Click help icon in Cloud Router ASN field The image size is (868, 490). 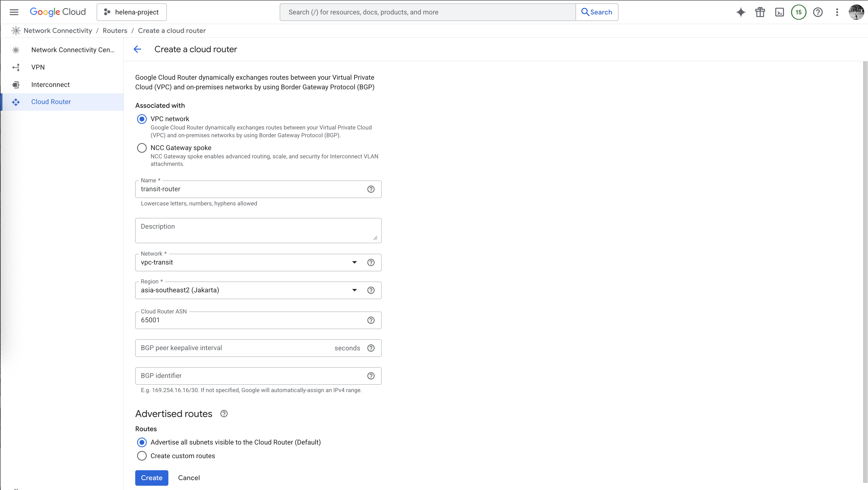click(x=371, y=320)
